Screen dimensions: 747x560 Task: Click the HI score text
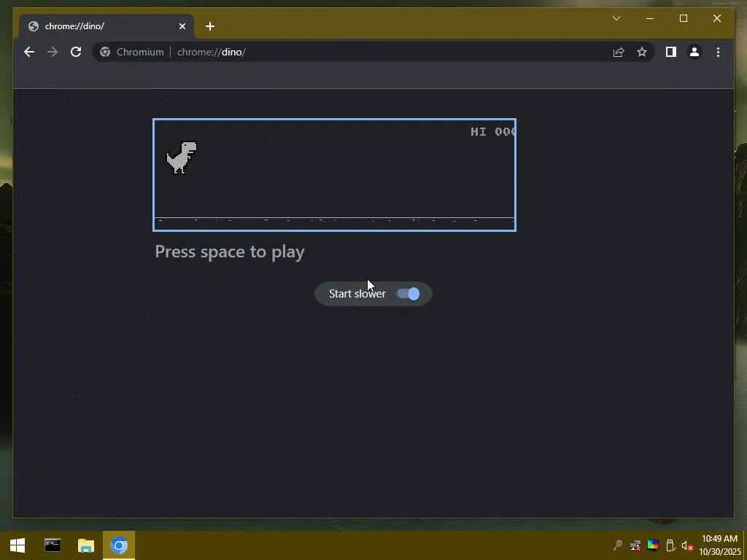click(492, 131)
